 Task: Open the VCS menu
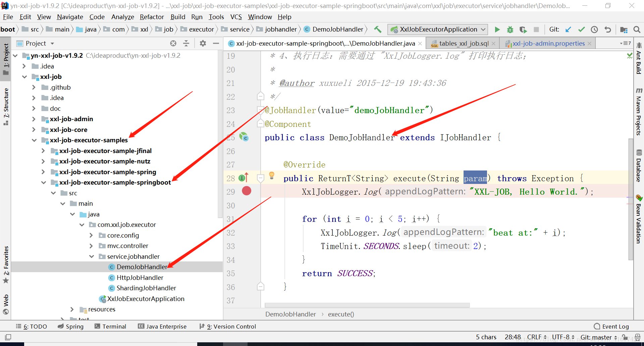(x=236, y=17)
